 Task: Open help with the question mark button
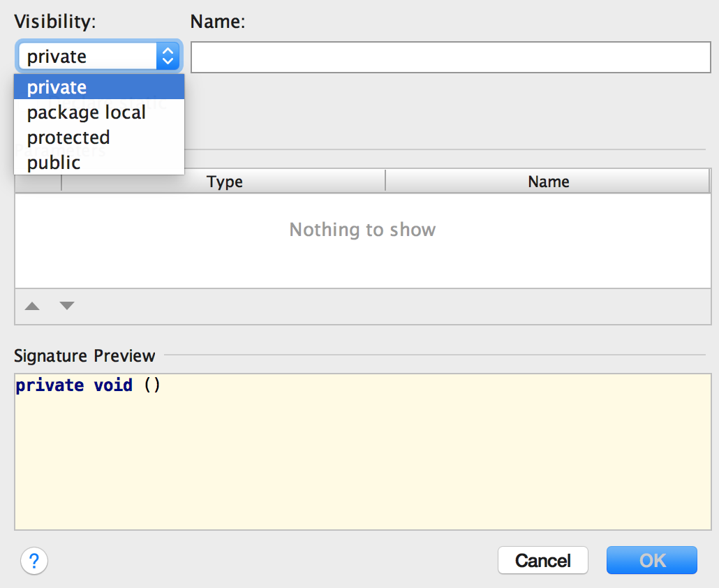34,561
